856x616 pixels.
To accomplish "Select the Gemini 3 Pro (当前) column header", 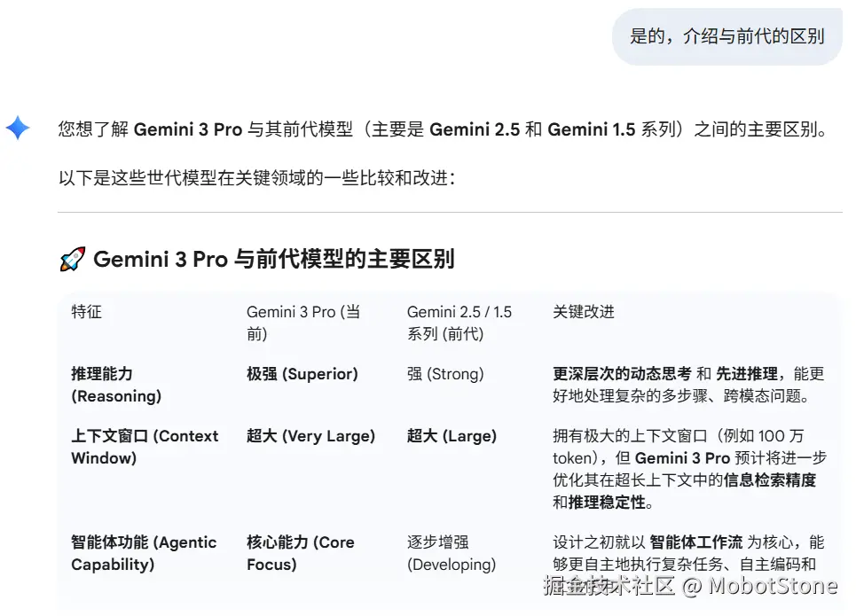I will tap(303, 323).
